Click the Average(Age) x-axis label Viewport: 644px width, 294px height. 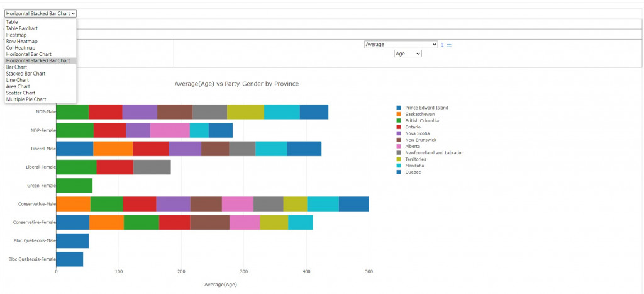click(x=221, y=285)
